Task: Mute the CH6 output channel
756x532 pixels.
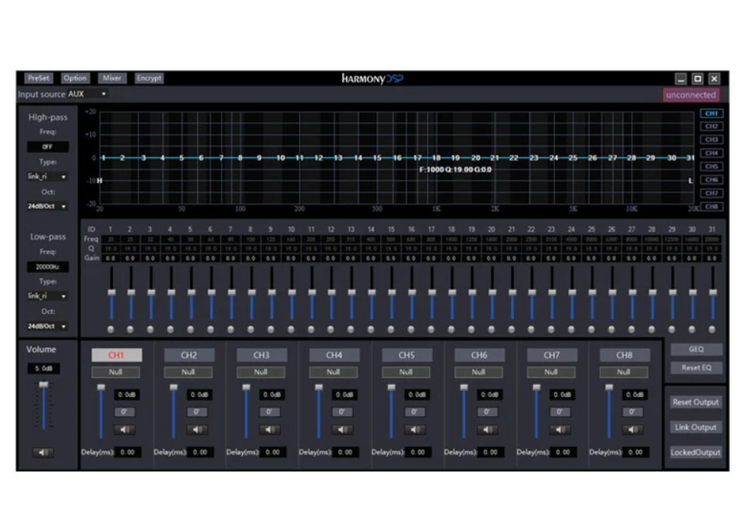Action: 487,430
